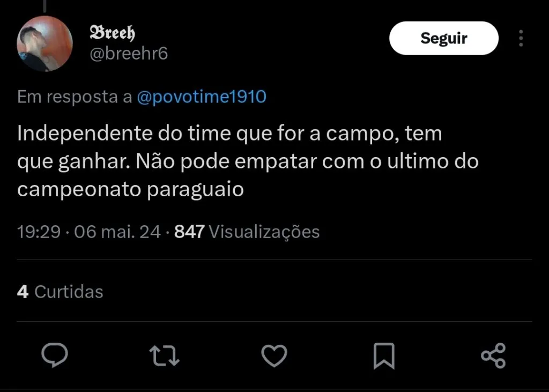The image size is (549, 392).
Task: Click the Seguir button to follow Breeh
Action: click(x=443, y=38)
